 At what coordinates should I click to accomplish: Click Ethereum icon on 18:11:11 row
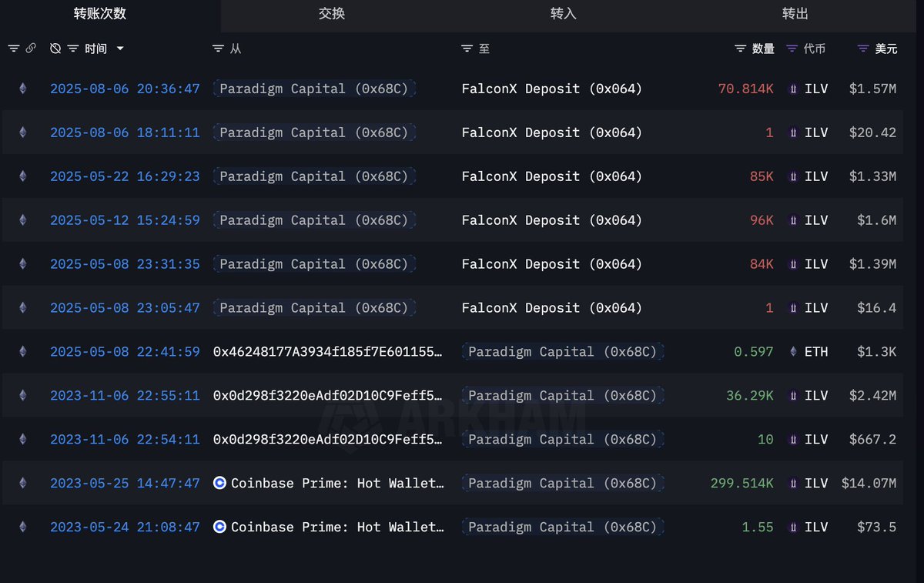pos(22,132)
